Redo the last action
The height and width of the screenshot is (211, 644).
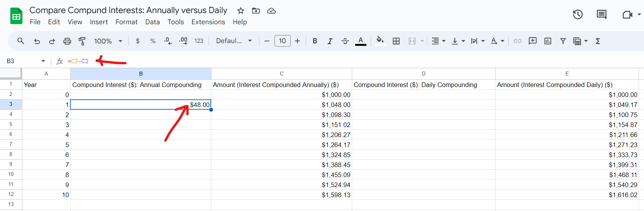tap(52, 41)
